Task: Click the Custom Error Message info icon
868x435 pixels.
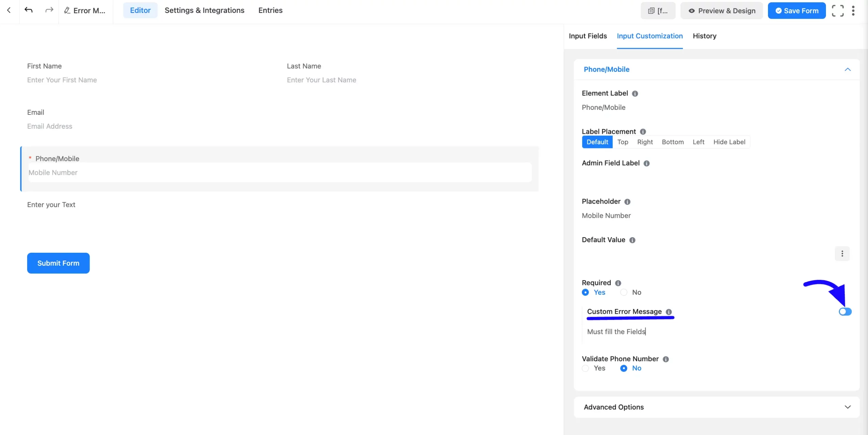Action: point(668,312)
